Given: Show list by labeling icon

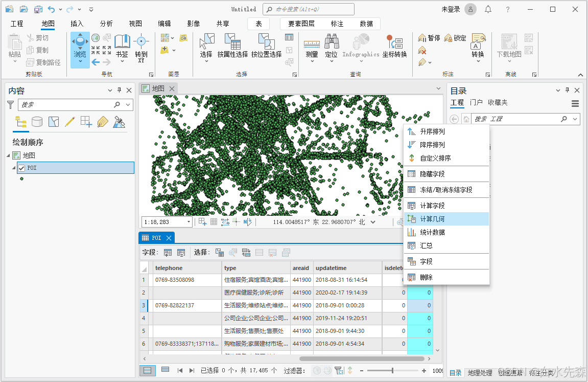Looking at the screenshot, I should pyautogui.click(x=102, y=122).
